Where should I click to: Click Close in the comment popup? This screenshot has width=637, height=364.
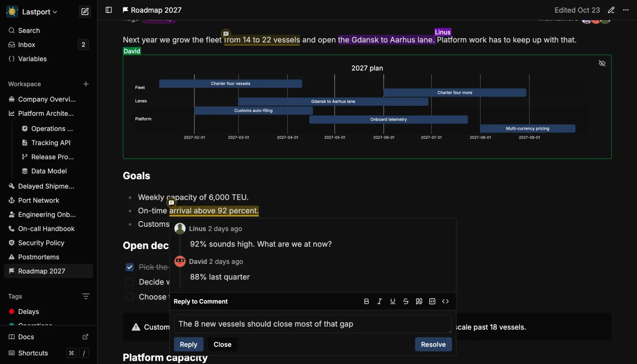[x=222, y=345]
